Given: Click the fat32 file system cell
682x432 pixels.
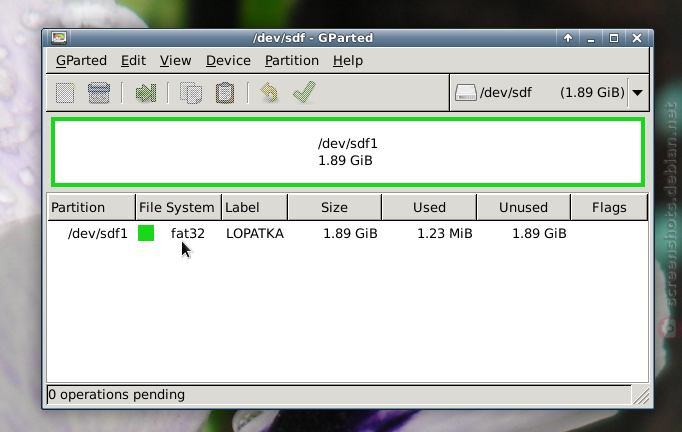Looking at the screenshot, I should click(x=187, y=234).
